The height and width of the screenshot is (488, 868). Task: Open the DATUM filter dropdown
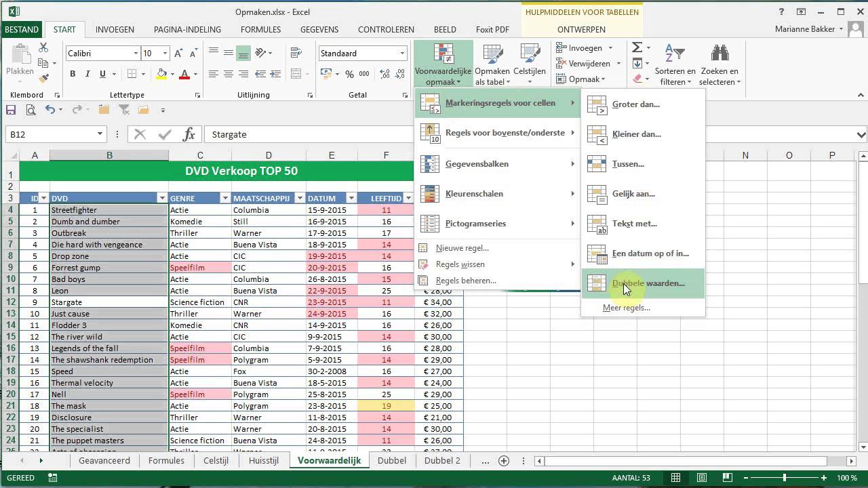(x=351, y=199)
